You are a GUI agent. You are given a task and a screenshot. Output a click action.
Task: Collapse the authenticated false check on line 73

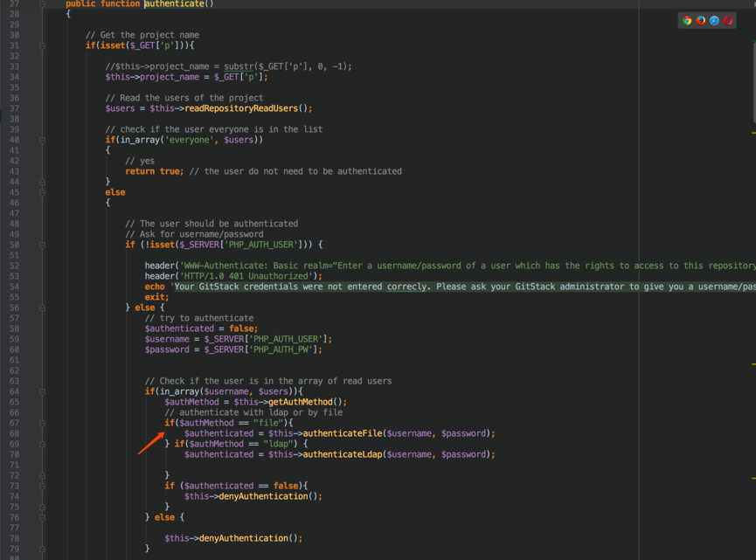coord(43,487)
